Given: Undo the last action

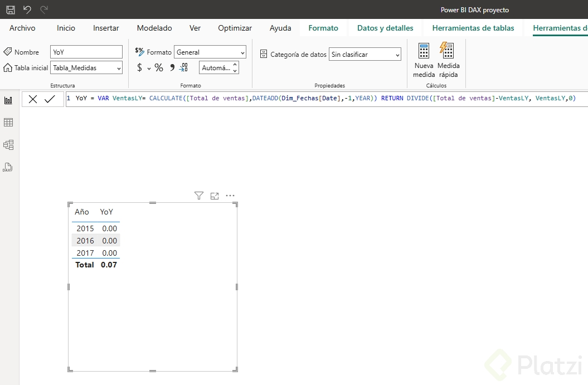Looking at the screenshot, I should click(27, 9).
